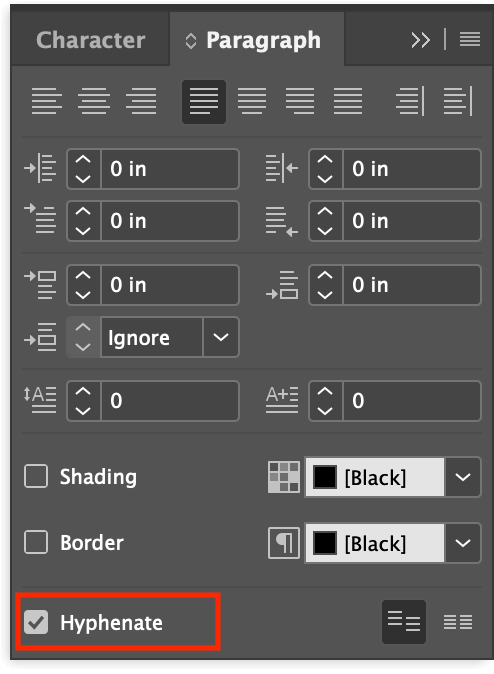Image resolution: width=494 pixels, height=674 pixels.
Task: Enable the Border checkbox
Action: [36, 542]
